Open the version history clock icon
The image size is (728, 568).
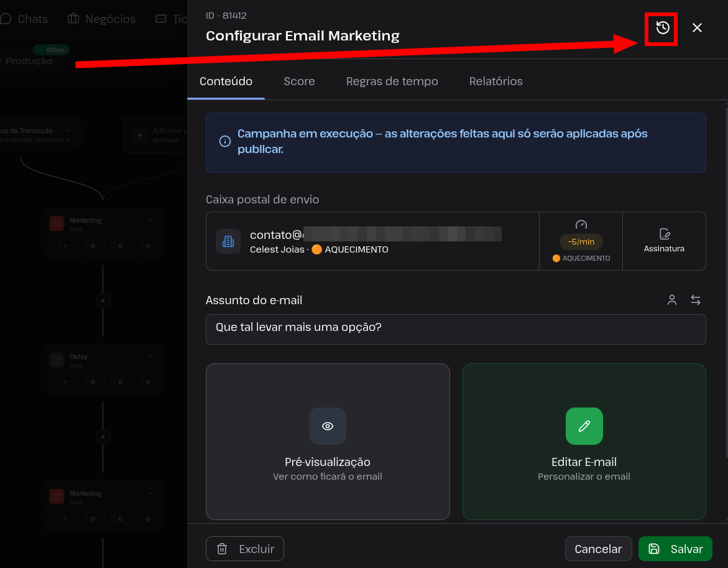(663, 28)
